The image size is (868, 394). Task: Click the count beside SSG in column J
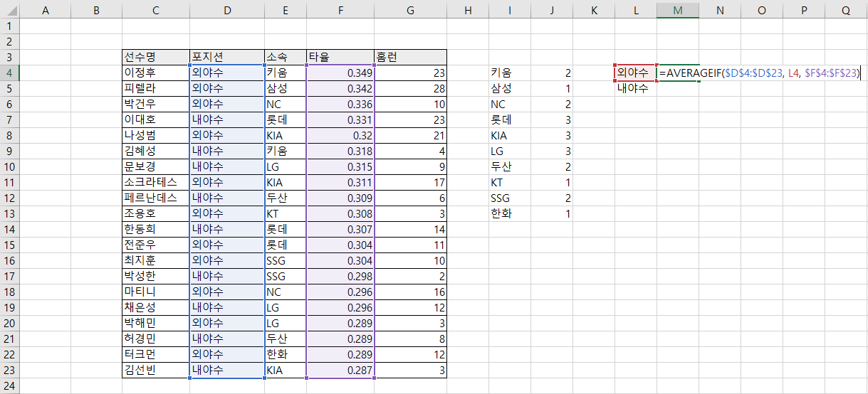552,198
